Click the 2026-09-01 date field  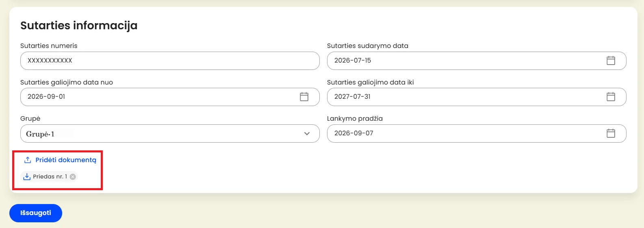[x=170, y=97]
